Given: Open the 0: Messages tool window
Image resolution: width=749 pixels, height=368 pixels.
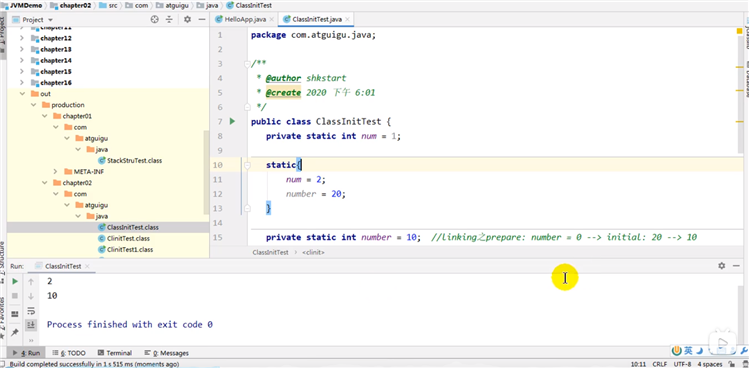Looking at the screenshot, I should pyautogui.click(x=166, y=353).
